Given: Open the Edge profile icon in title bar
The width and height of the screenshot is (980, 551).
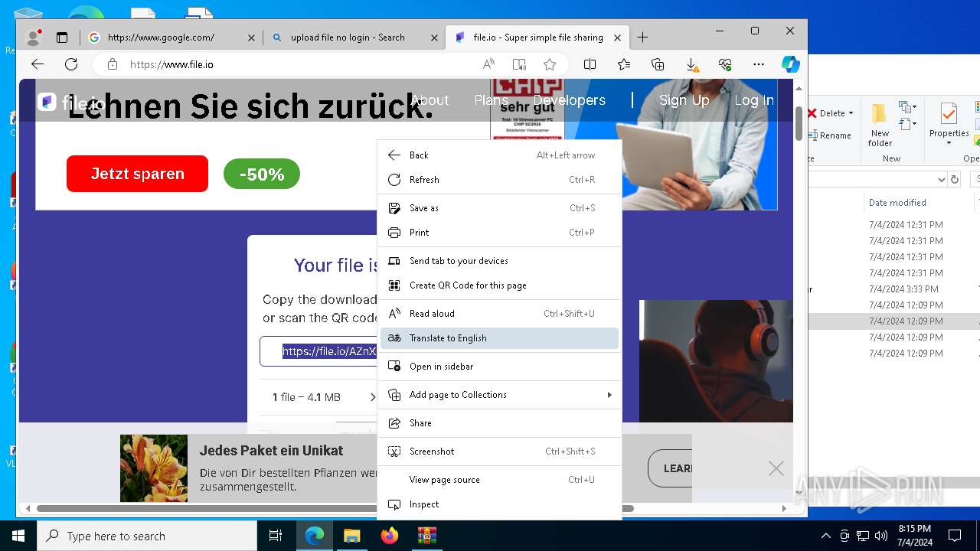Looking at the screenshot, I should (x=34, y=37).
